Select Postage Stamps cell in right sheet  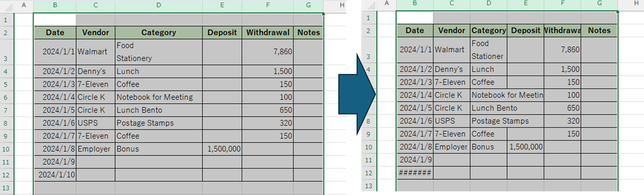coord(500,121)
